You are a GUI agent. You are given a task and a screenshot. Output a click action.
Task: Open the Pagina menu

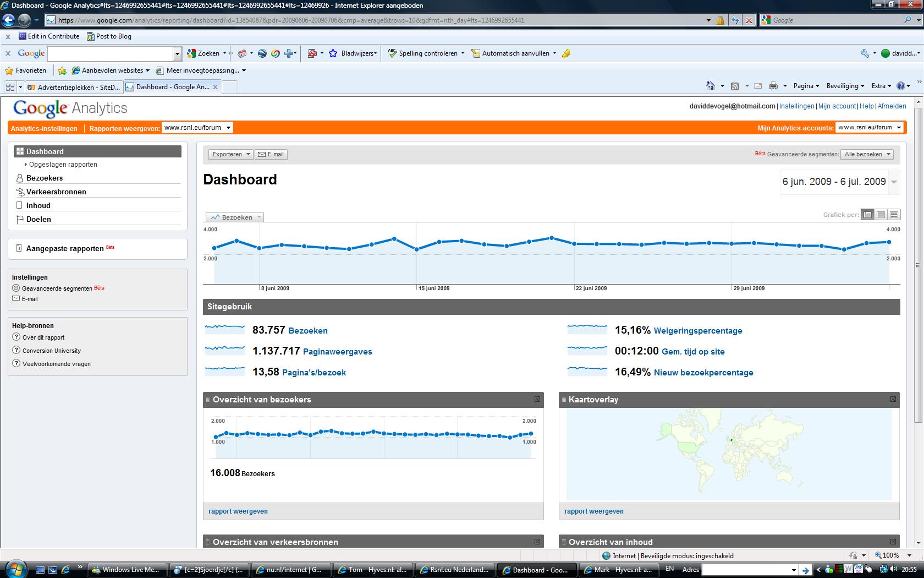point(806,86)
